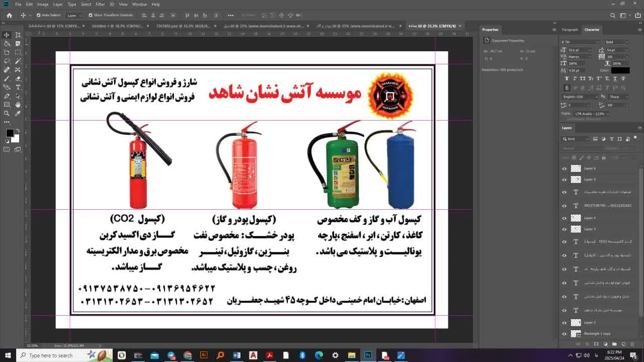Toggle the Auto-Select checkbox

click(39, 15)
